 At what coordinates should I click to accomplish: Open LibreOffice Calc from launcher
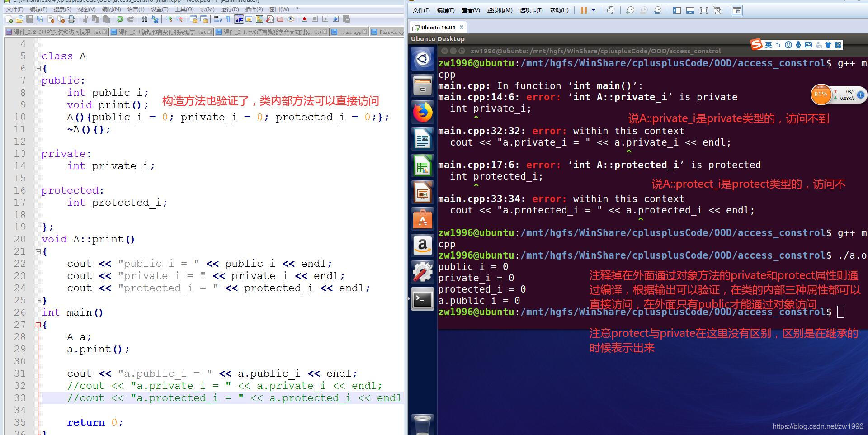tap(423, 166)
